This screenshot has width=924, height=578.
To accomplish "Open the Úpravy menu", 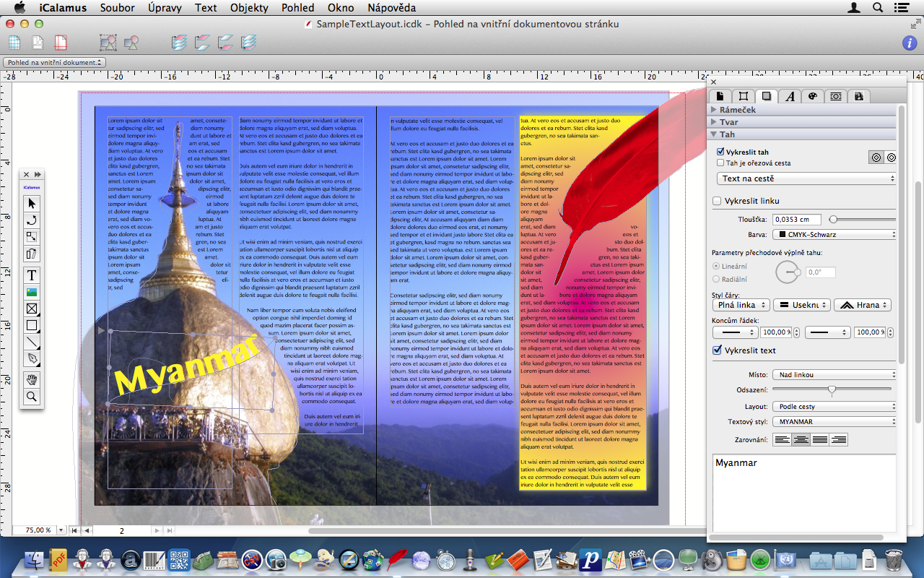I will click(165, 8).
